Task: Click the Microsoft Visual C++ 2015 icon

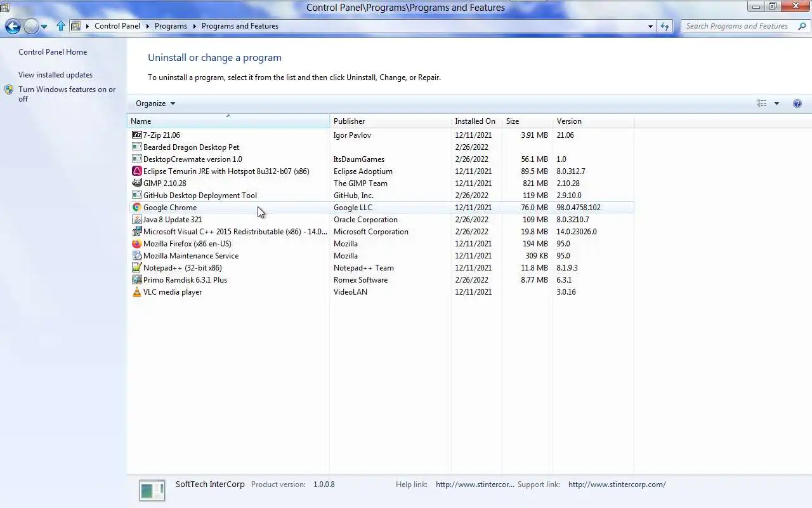Action: (136, 231)
